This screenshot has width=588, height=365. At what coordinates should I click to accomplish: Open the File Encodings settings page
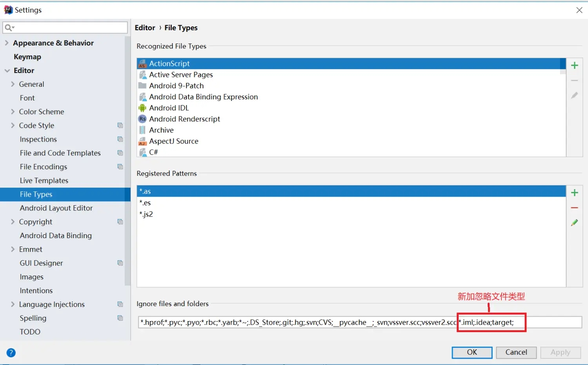(43, 167)
